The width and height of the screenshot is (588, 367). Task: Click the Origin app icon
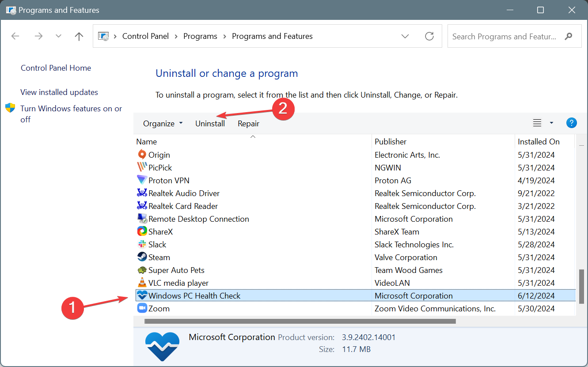[x=142, y=155]
